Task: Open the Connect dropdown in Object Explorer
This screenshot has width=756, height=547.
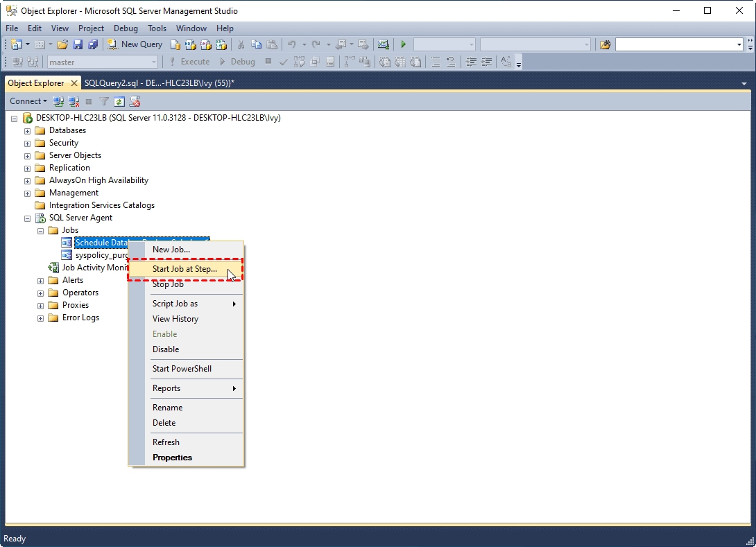Action: click(x=28, y=101)
